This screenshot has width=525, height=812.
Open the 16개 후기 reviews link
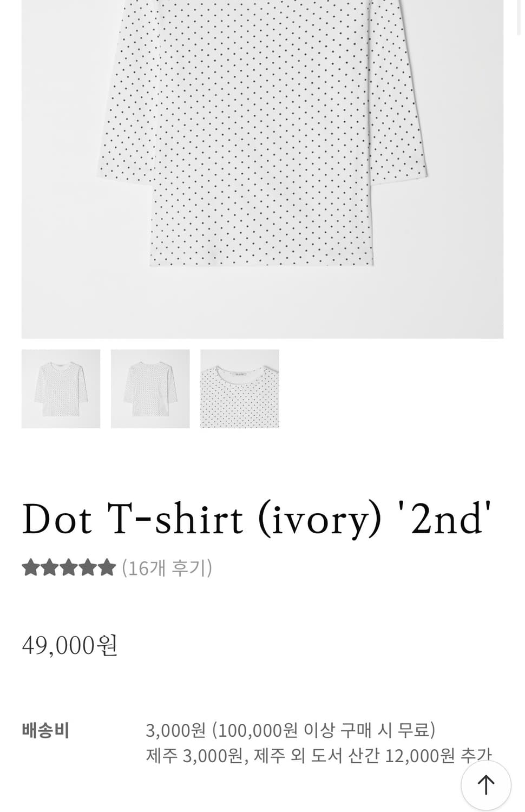tap(167, 568)
